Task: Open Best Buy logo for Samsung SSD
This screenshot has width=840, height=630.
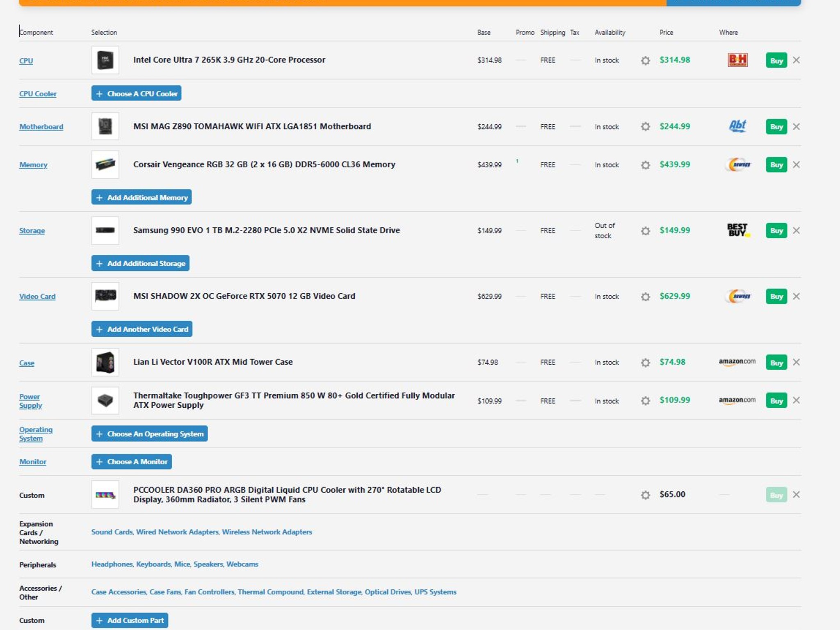Action: coord(738,230)
